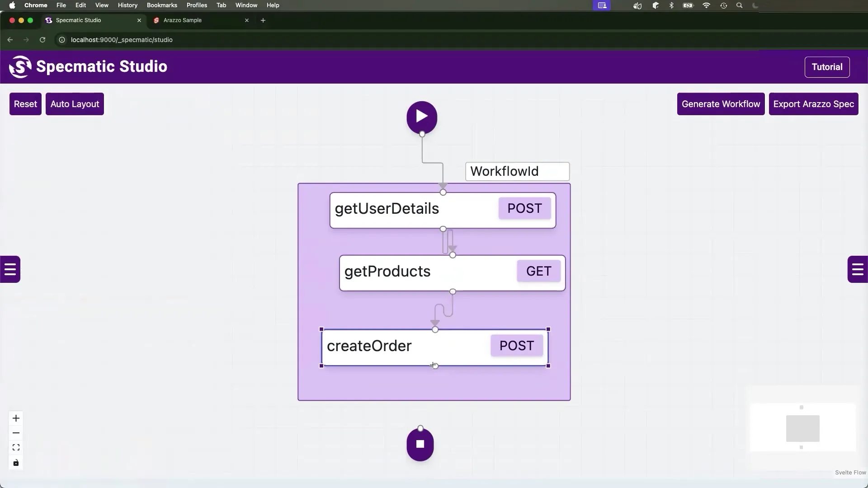Open Time Machine menu bar icon
868x488 pixels.
point(723,5)
